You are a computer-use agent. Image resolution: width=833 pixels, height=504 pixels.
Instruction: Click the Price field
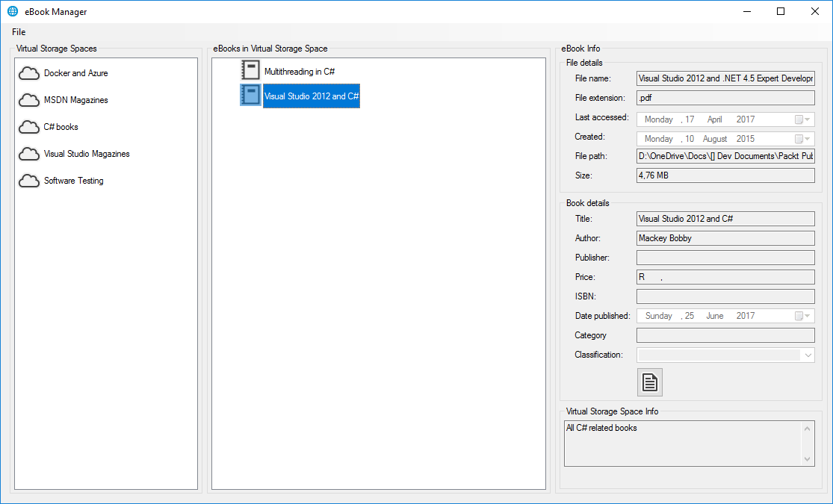pyautogui.click(x=725, y=277)
